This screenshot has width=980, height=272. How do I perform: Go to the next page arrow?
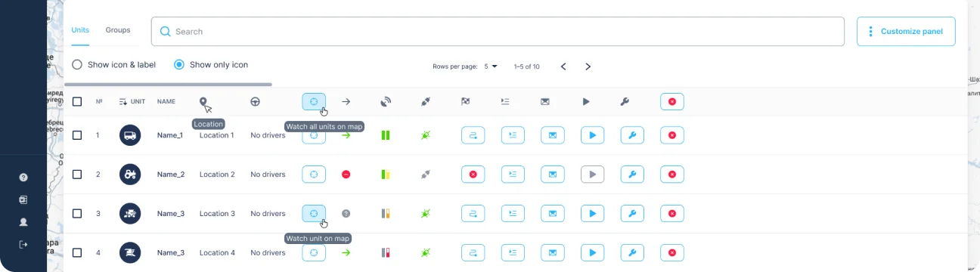(588, 66)
